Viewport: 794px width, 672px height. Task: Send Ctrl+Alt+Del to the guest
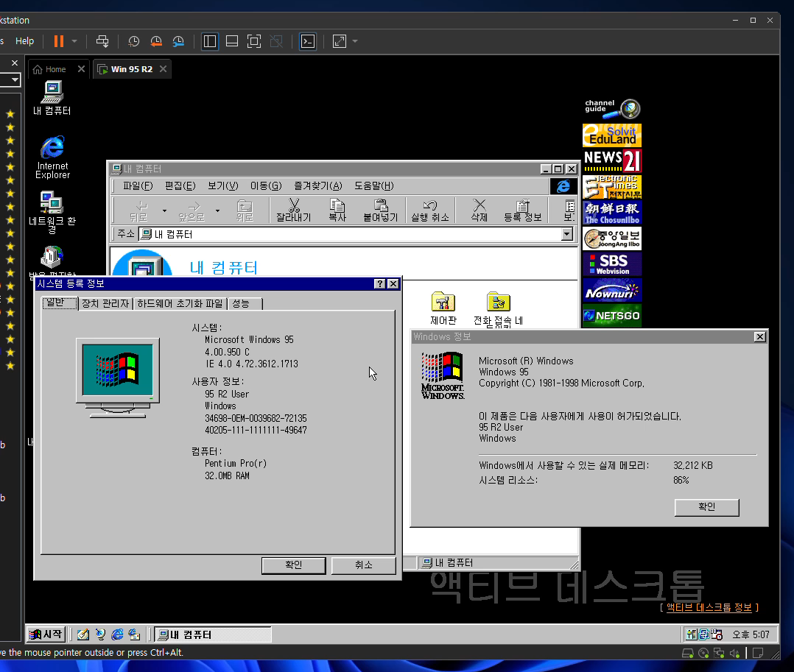pos(102,41)
